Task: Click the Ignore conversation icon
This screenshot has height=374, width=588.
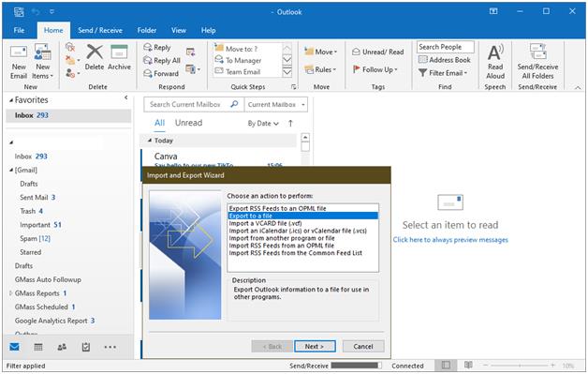Action: point(70,47)
